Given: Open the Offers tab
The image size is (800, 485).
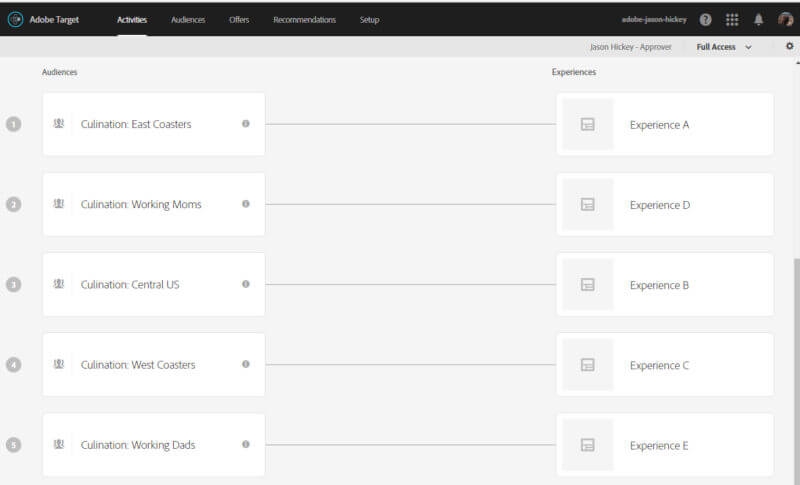Looking at the screenshot, I should pyautogui.click(x=239, y=19).
